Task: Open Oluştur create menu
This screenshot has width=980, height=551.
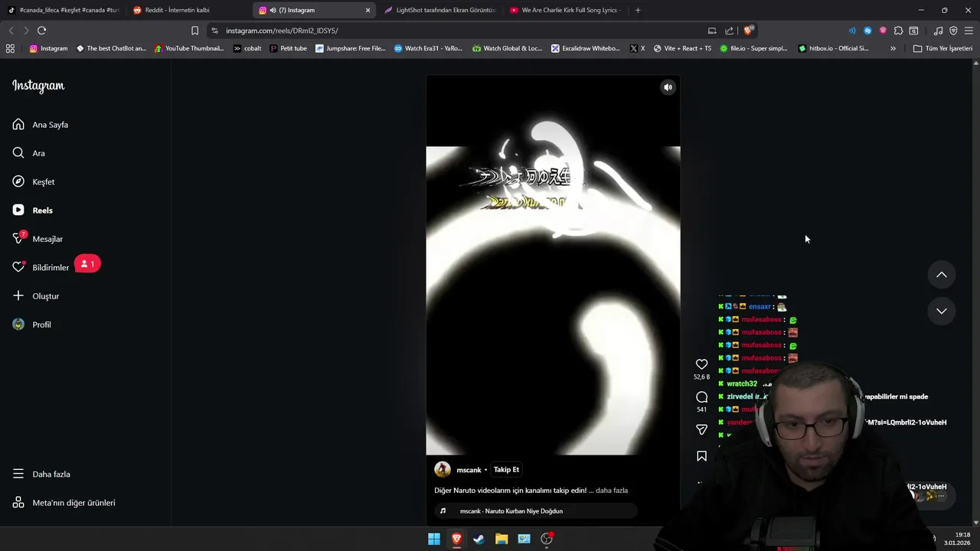Action: [x=35, y=296]
